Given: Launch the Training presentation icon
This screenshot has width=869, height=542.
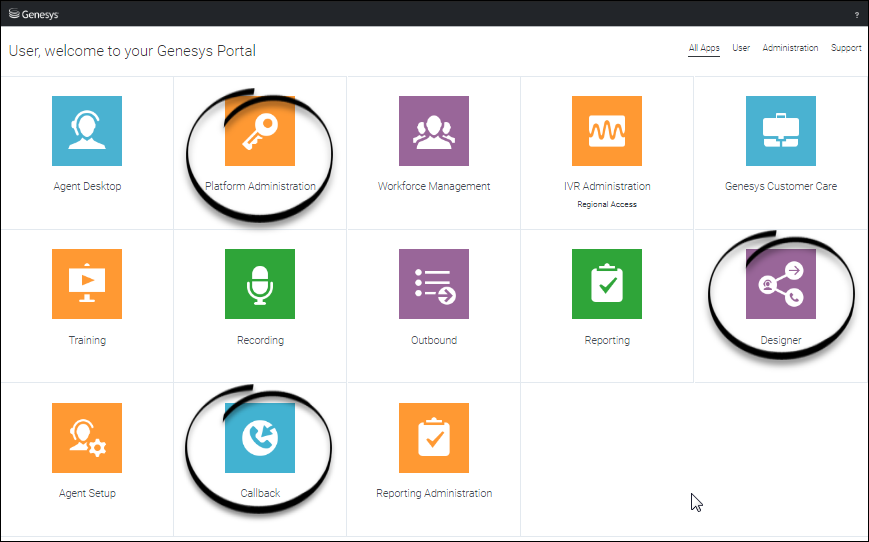Looking at the screenshot, I should [x=87, y=284].
